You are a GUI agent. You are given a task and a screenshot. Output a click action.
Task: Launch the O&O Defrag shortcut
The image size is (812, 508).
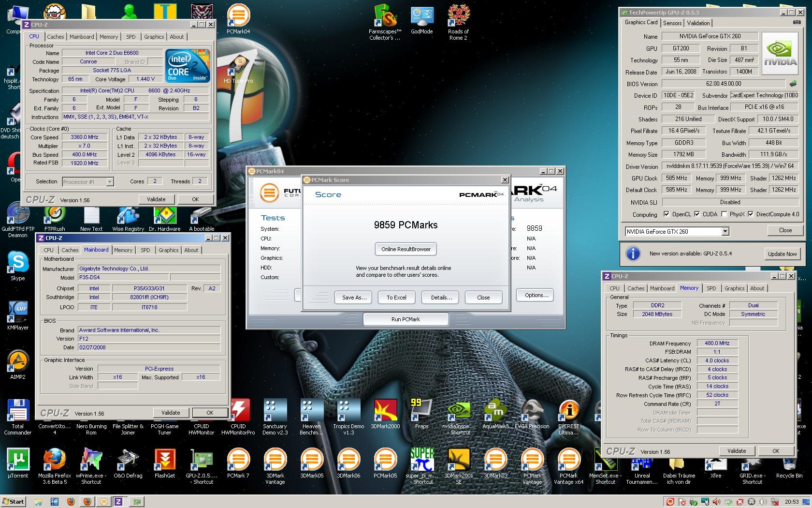click(x=128, y=463)
